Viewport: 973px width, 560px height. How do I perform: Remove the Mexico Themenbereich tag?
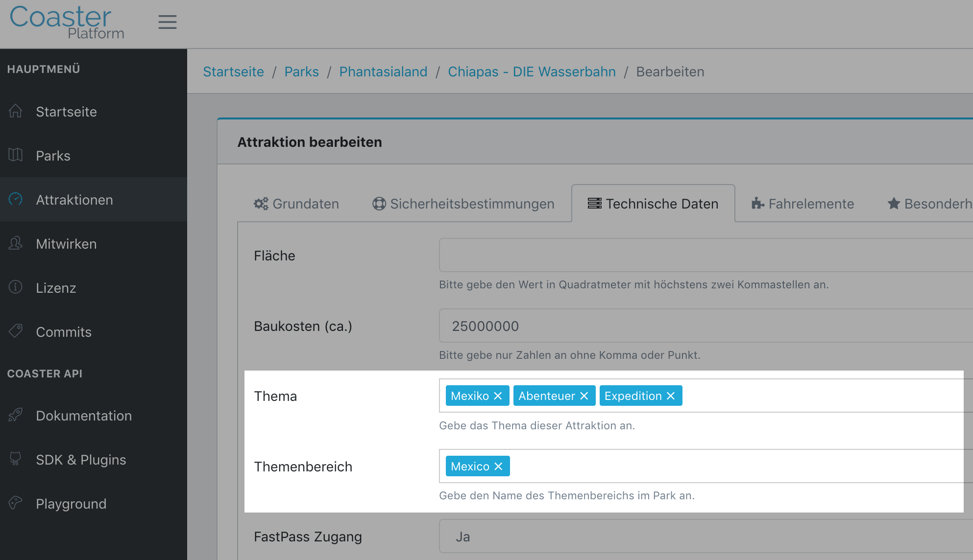click(x=498, y=467)
